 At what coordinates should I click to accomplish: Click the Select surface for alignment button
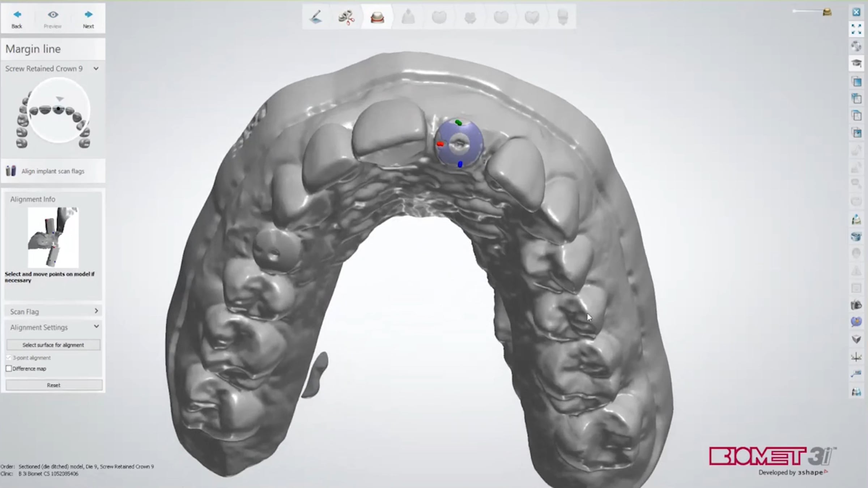[53, 345]
